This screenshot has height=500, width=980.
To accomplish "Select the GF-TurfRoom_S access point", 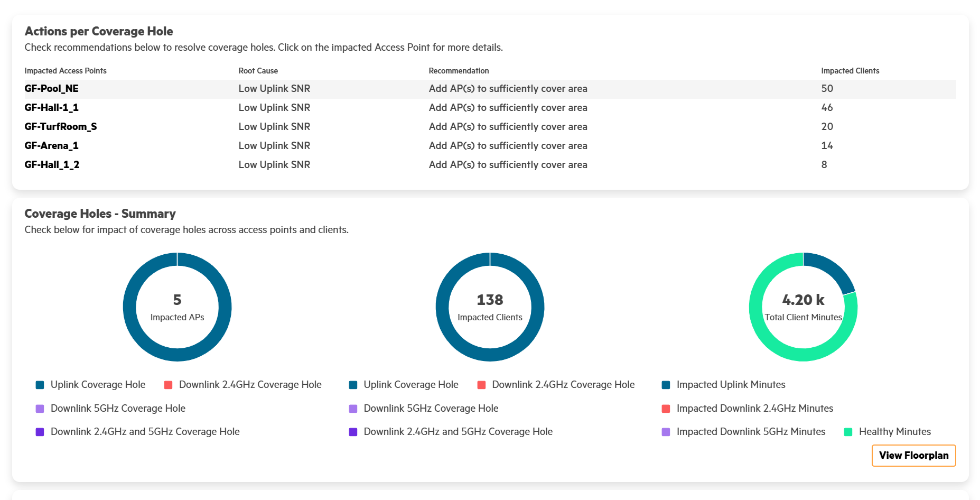I will 60,127.
